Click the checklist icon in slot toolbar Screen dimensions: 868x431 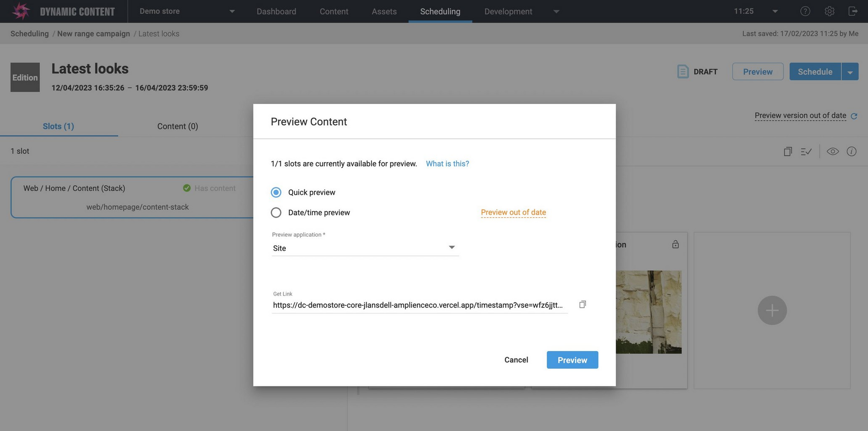[x=806, y=152]
